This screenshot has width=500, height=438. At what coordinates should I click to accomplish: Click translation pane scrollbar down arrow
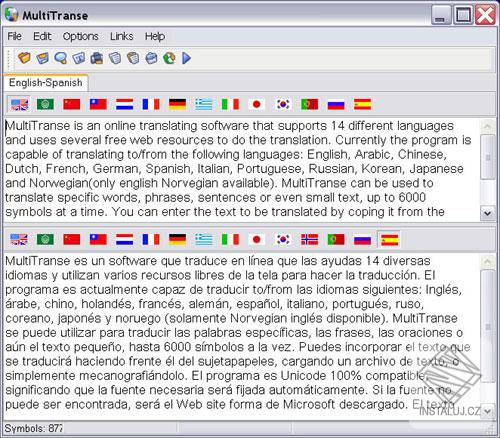pyautogui.click(x=487, y=411)
